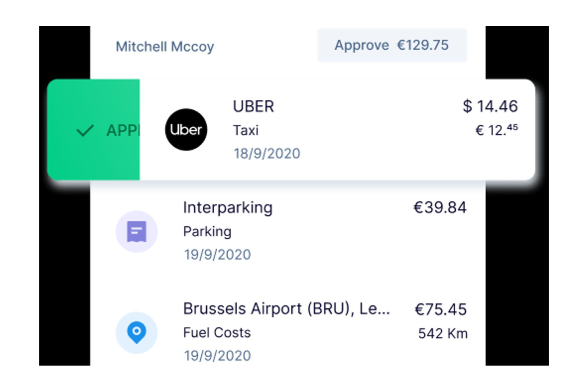The image size is (588, 392).
Task: Click the $ 14.46 amount on the Uber expense
Action: [x=490, y=106]
